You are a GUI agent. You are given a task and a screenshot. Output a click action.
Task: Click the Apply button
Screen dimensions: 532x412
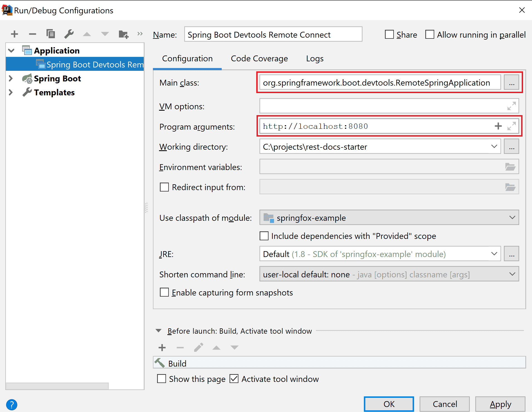click(x=500, y=404)
